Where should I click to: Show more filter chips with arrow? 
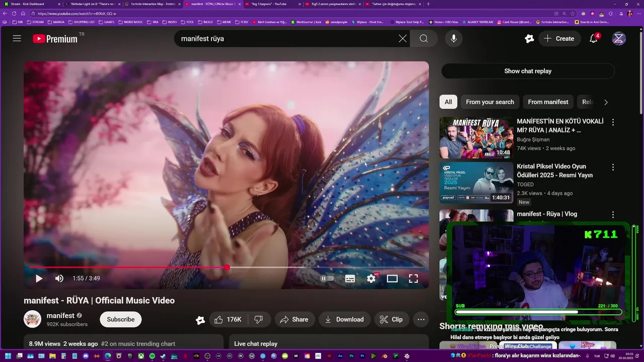tap(606, 102)
